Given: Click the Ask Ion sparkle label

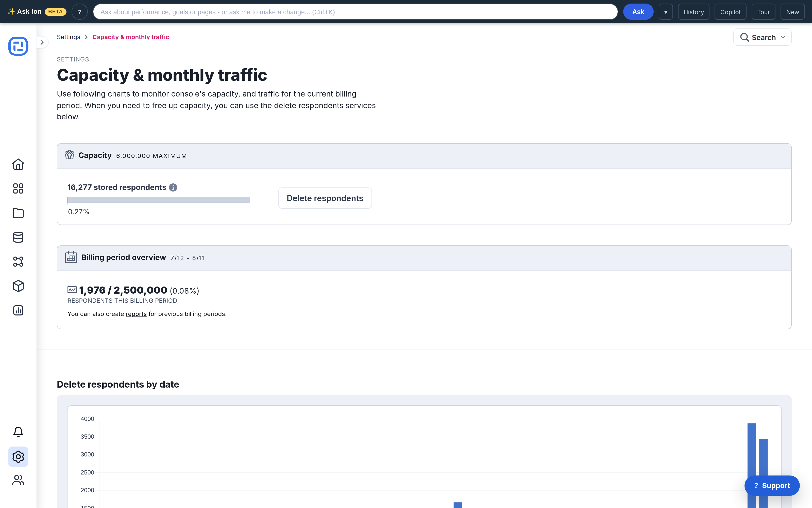Looking at the screenshot, I should [25, 11].
